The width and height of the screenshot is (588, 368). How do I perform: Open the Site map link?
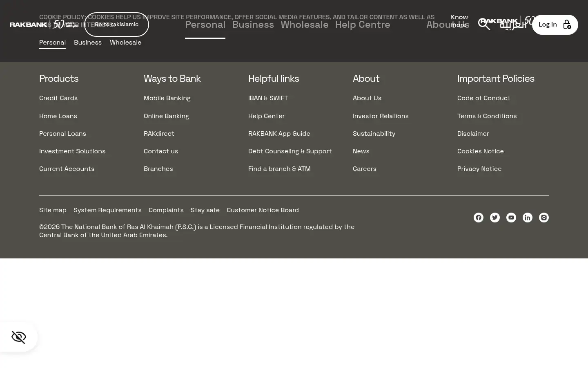[53, 210]
